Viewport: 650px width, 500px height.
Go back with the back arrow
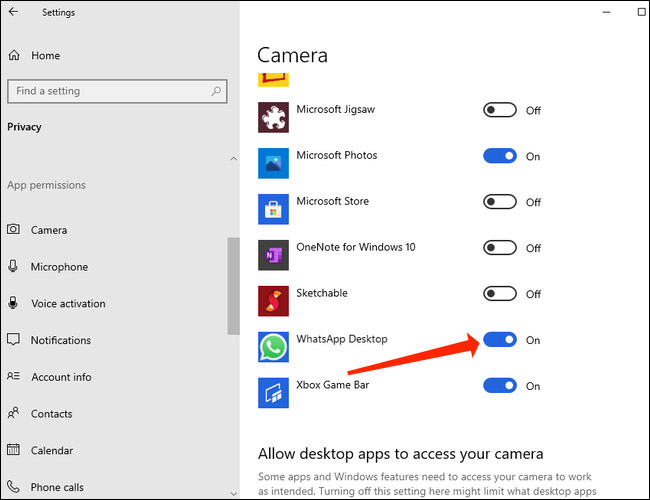(14, 13)
